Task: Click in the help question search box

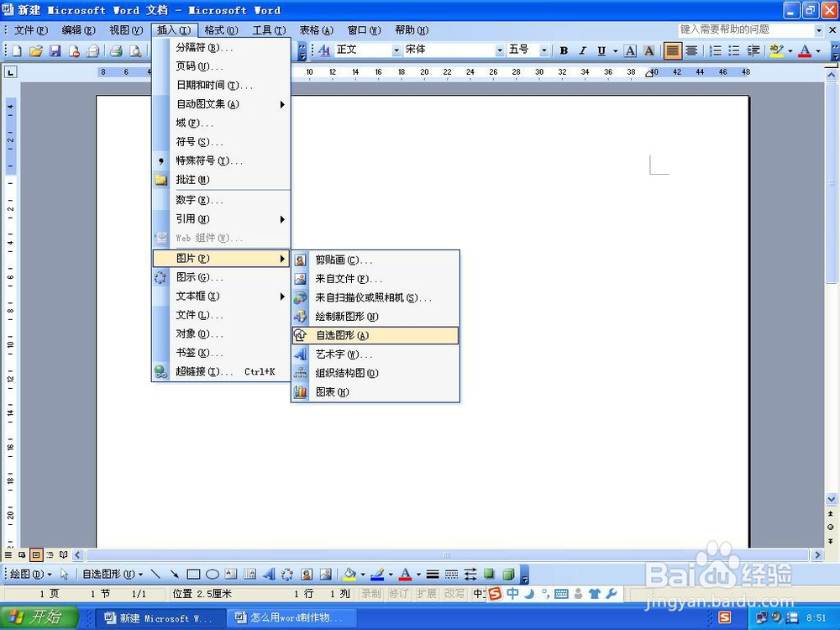Action: click(745, 29)
